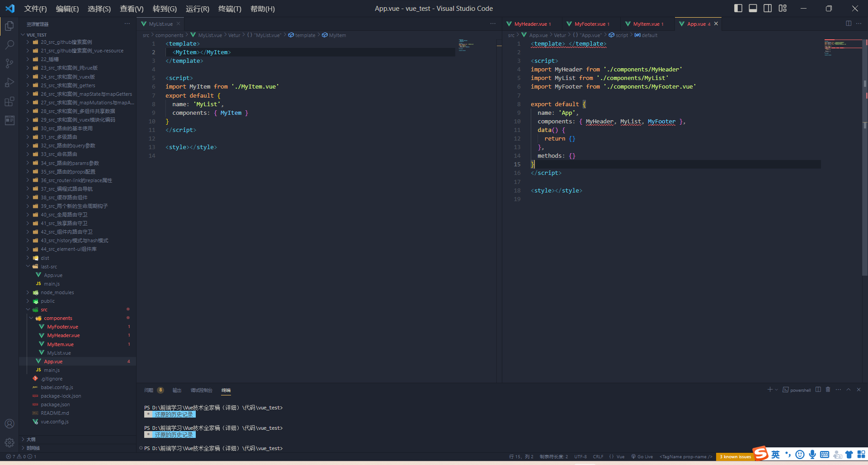Open the Accounts icon in activity bar

[9, 424]
